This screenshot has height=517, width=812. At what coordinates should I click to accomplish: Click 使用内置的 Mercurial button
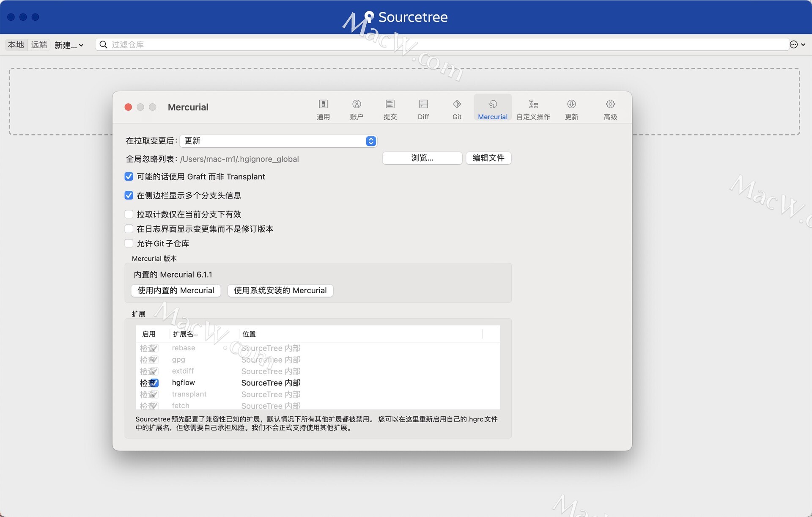click(x=176, y=291)
